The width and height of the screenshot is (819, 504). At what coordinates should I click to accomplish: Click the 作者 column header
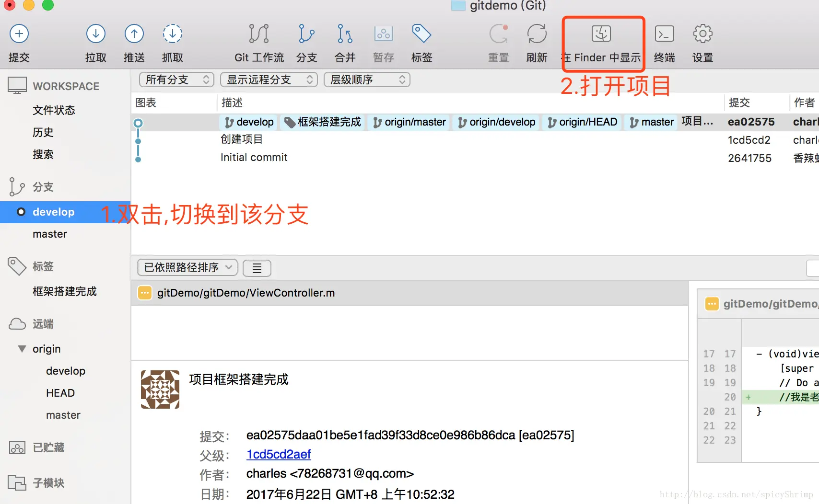pyautogui.click(x=804, y=103)
